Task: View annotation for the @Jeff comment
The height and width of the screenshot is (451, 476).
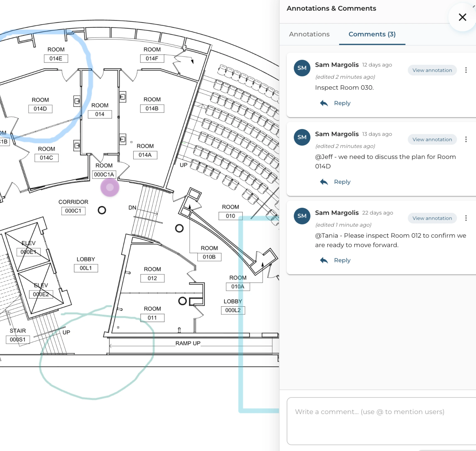Action: (x=432, y=140)
